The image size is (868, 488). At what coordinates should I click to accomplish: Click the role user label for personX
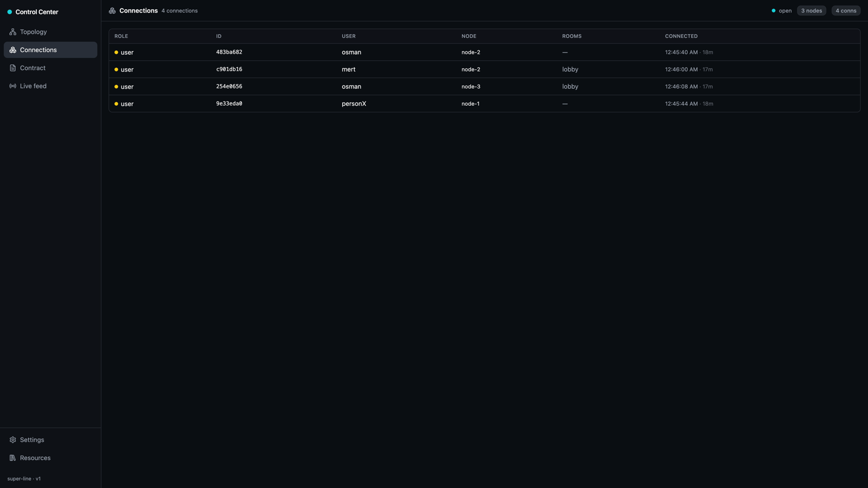[x=127, y=104]
